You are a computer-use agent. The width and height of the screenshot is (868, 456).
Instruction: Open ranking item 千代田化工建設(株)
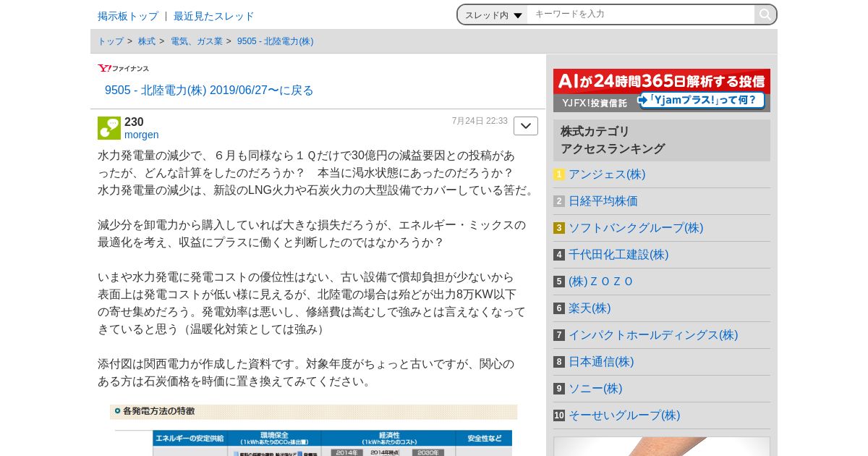(618, 255)
